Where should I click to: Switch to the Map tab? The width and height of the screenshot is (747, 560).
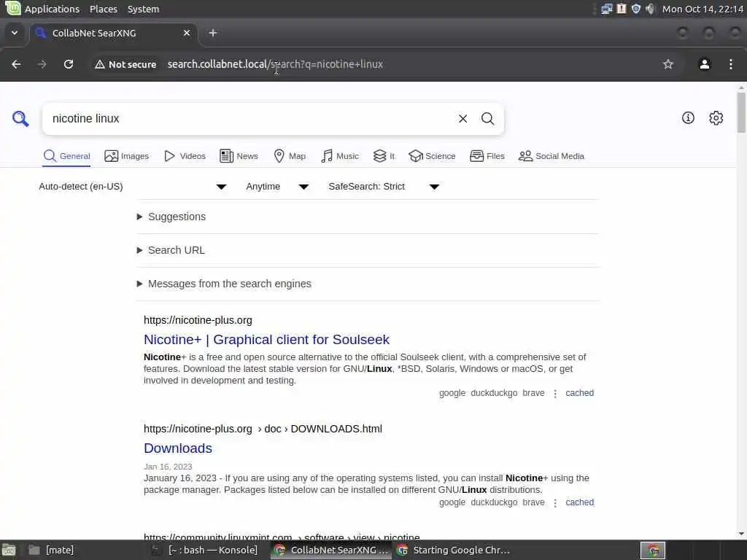pyautogui.click(x=290, y=156)
